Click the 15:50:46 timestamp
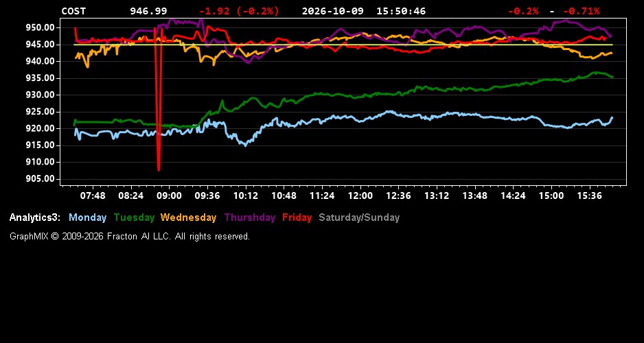 pyautogui.click(x=401, y=11)
